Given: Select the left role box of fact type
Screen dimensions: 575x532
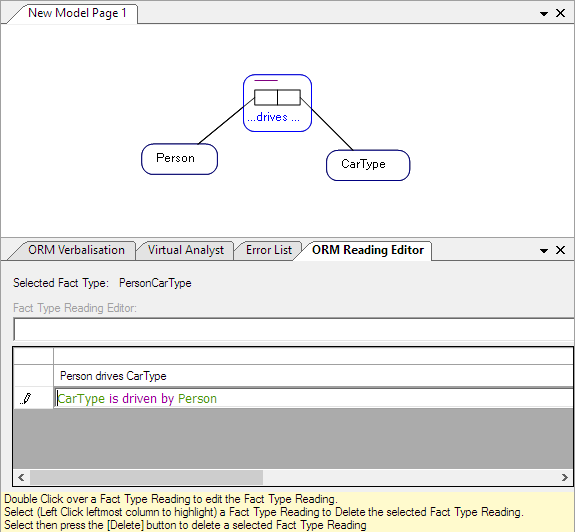Looking at the screenshot, I should [x=266, y=98].
